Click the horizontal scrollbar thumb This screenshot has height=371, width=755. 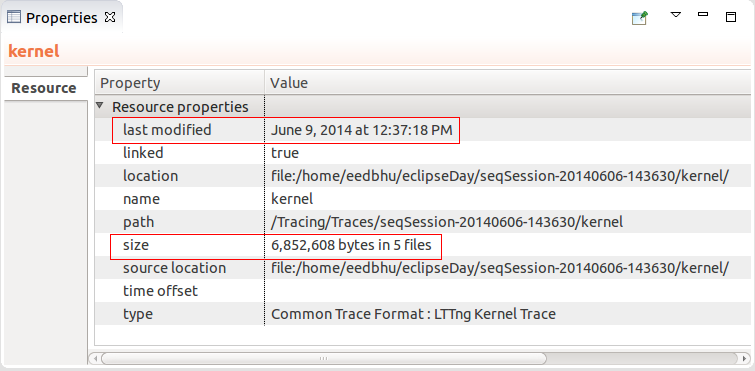coord(324,358)
